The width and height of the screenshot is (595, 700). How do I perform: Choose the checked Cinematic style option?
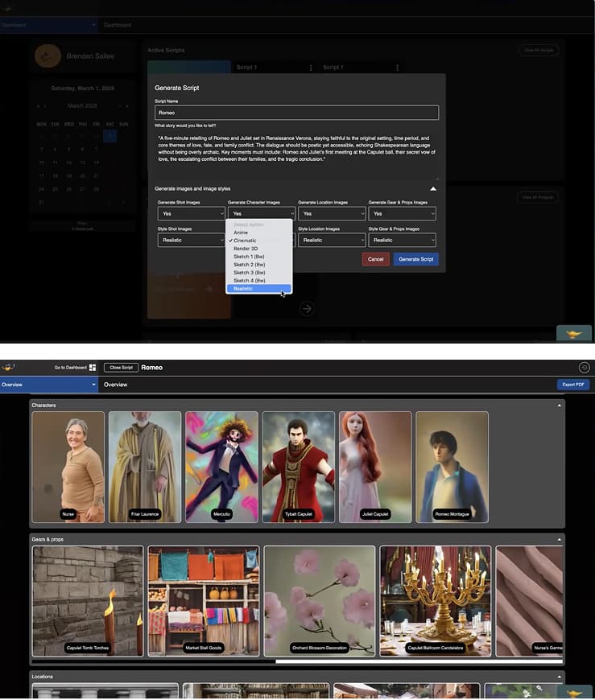[x=259, y=241]
